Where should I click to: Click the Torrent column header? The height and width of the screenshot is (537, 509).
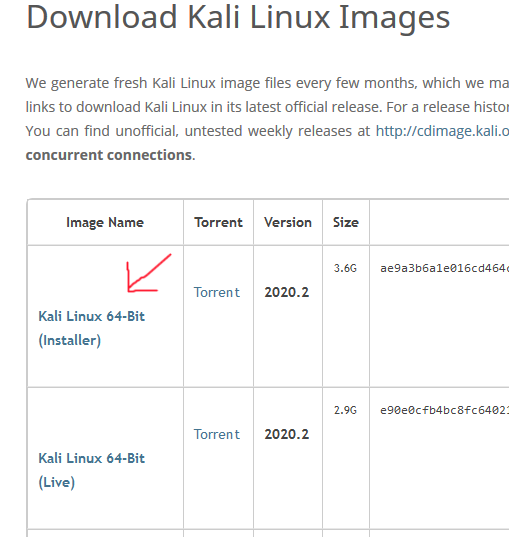[219, 222]
